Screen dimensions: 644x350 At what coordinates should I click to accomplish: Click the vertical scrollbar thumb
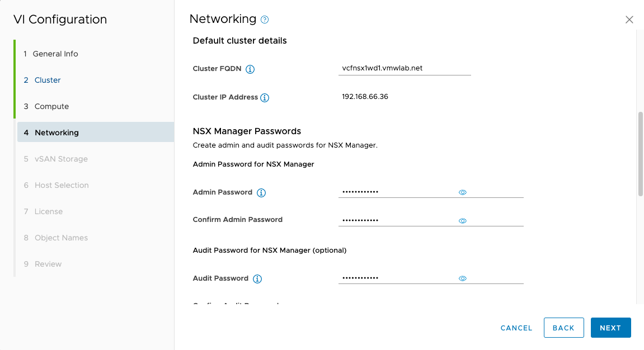tap(640, 154)
